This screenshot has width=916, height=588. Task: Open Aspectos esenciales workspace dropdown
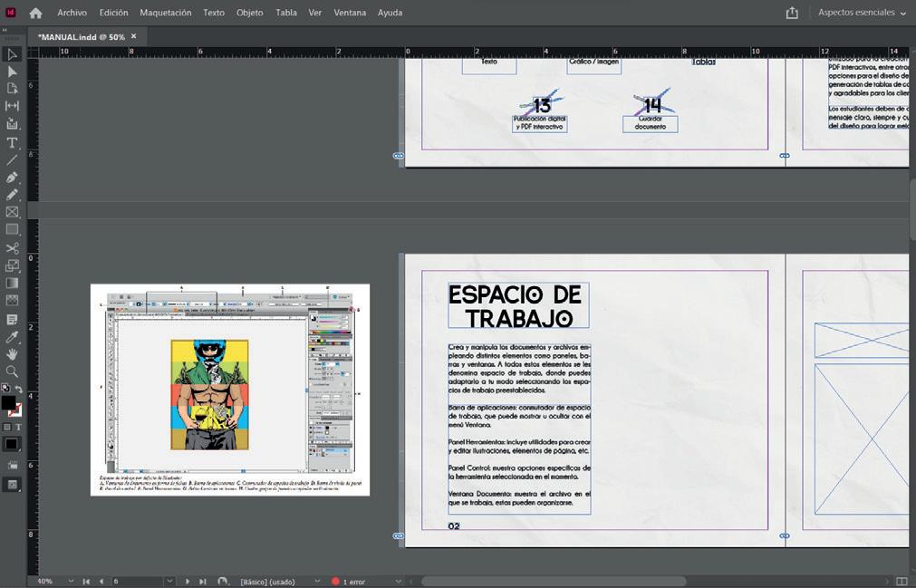(862, 13)
